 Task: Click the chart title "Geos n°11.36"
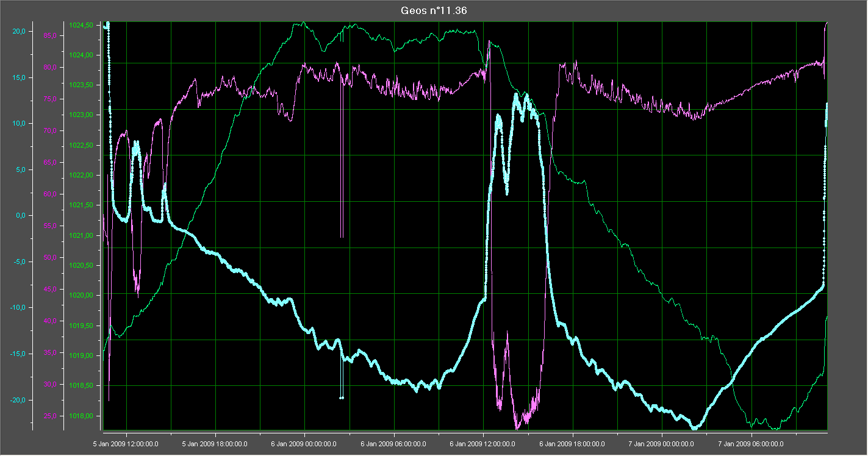coord(434,10)
